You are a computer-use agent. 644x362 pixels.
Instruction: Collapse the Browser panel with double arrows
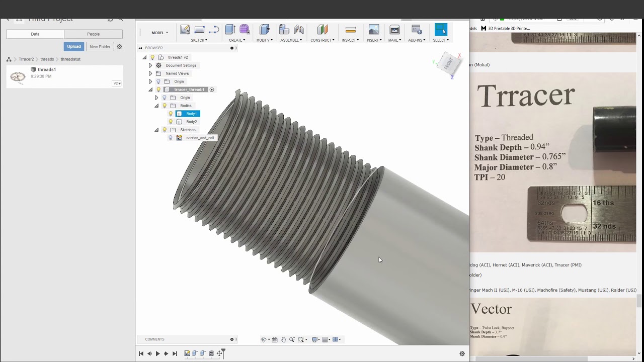(140, 48)
